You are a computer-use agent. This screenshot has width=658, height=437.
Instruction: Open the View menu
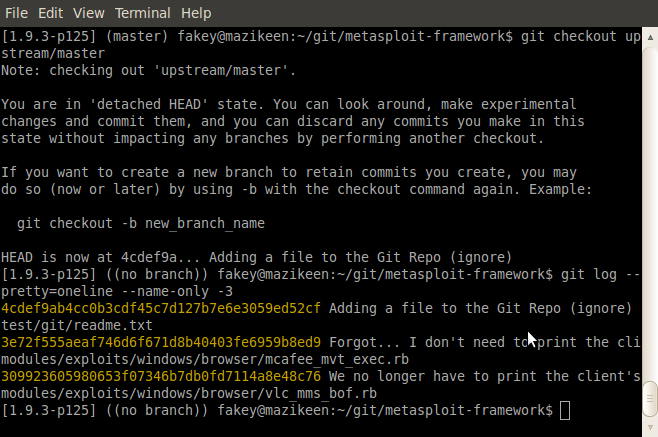89,13
